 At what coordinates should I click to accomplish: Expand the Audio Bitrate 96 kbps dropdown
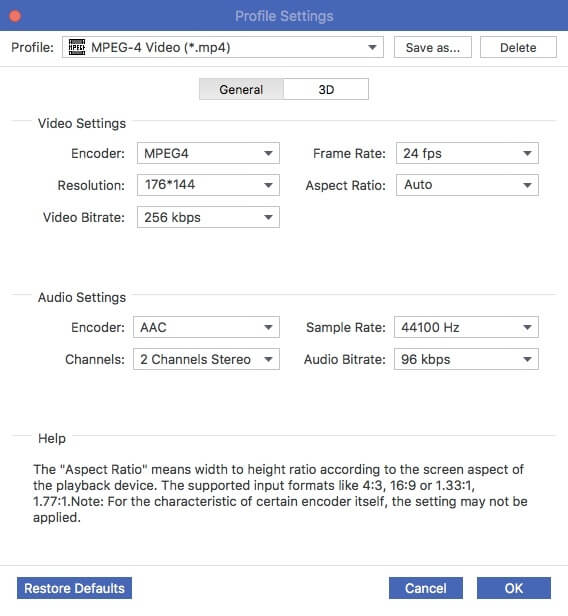coord(466,359)
